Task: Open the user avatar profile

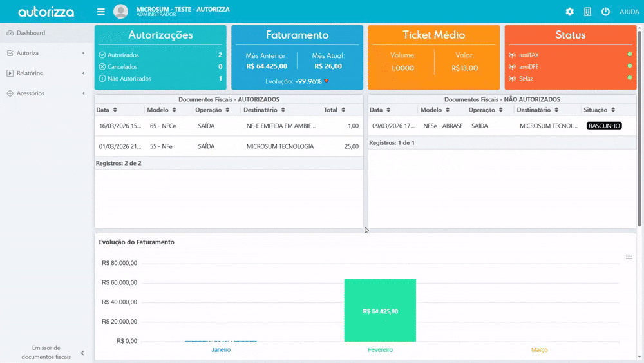Action: pyautogui.click(x=120, y=12)
